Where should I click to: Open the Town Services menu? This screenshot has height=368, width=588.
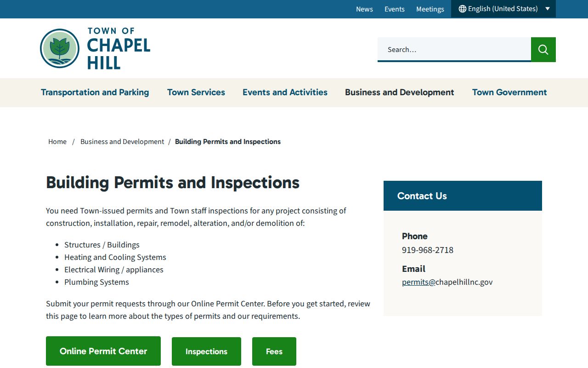click(x=196, y=92)
